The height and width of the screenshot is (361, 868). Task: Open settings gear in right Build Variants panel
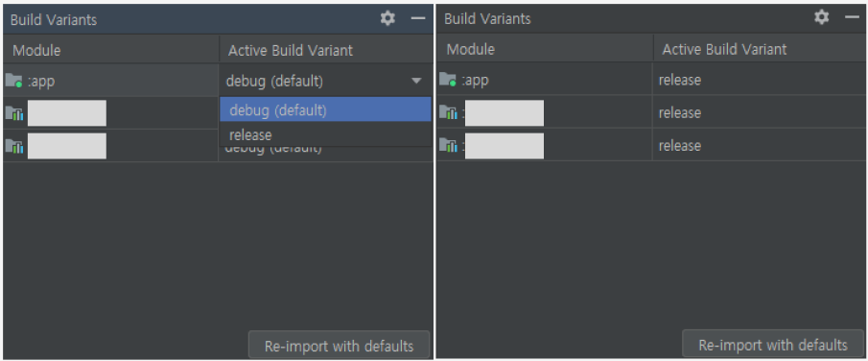click(x=822, y=17)
